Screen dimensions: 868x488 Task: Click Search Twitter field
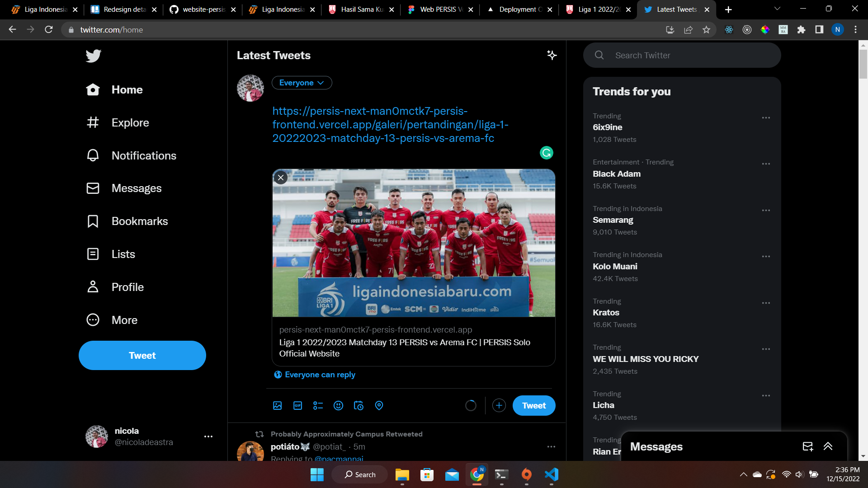pyautogui.click(x=682, y=55)
